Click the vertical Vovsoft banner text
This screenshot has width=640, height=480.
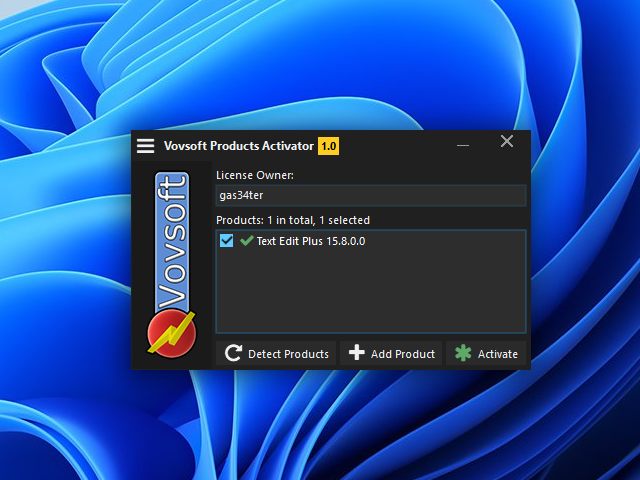tap(171, 240)
